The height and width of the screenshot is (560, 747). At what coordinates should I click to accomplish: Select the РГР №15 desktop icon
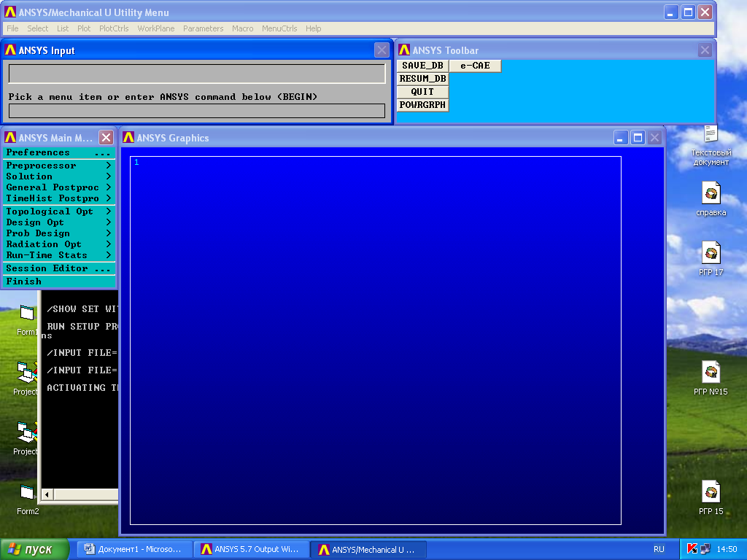click(x=711, y=378)
